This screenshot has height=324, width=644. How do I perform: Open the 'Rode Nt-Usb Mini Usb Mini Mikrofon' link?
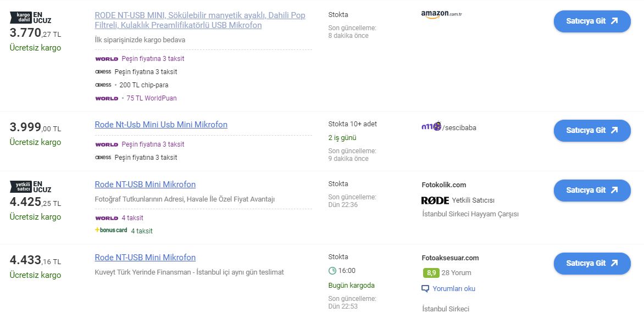pyautogui.click(x=161, y=125)
